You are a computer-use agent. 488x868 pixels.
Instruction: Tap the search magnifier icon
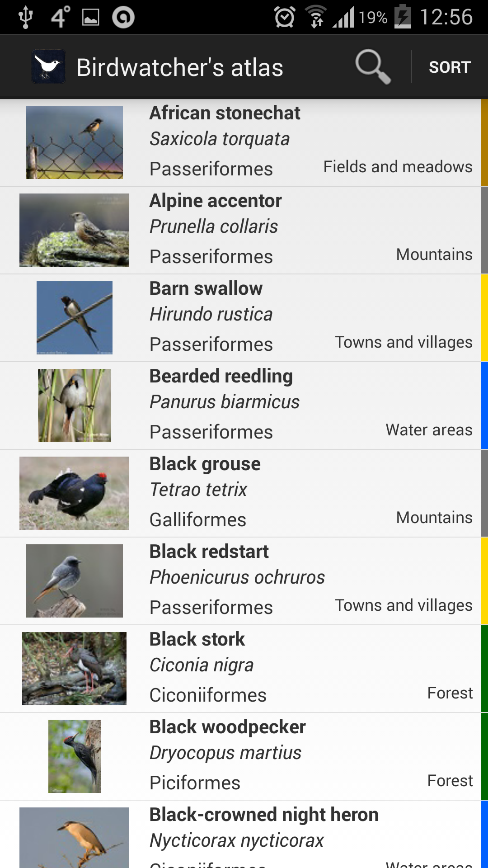click(373, 67)
